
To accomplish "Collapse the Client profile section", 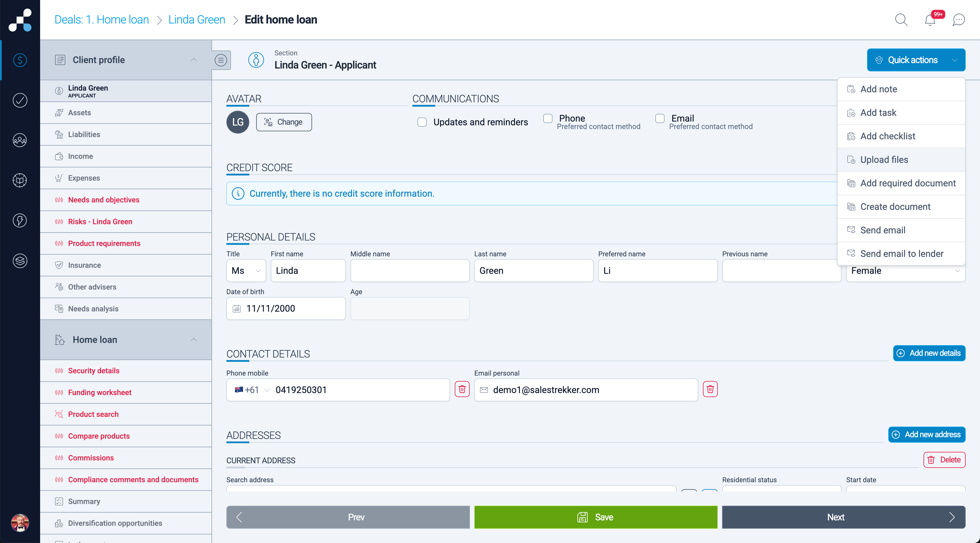I will coord(194,60).
